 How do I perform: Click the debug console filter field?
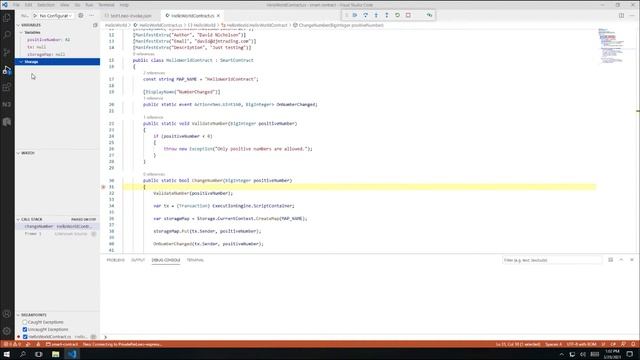551,260
